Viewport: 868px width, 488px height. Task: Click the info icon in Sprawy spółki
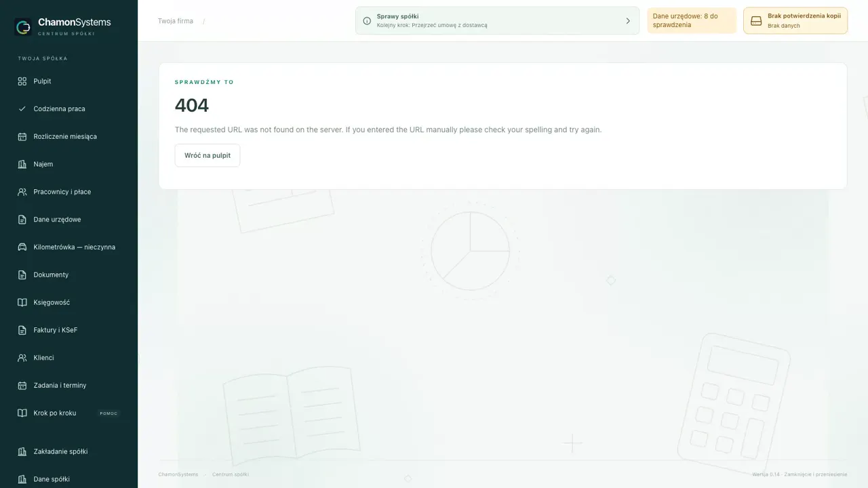(367, 21)
